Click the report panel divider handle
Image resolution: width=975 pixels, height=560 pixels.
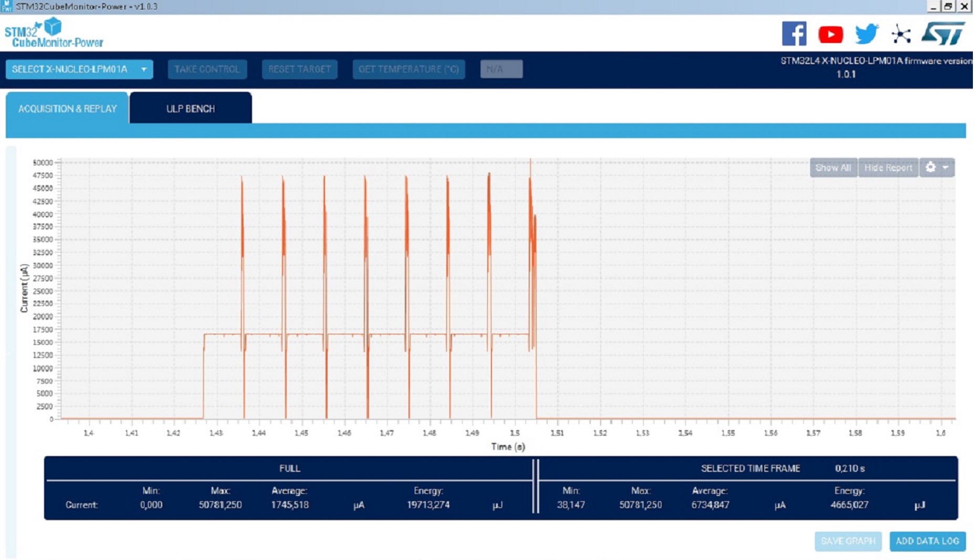coord(535,487)
